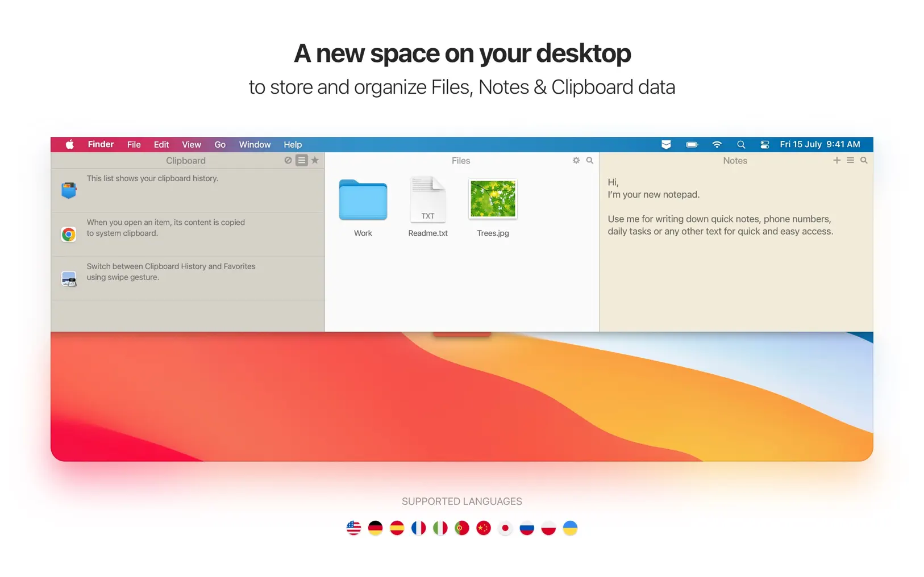Click the Chinese flag icon
The width and height of the screenshot is (924, 577).
pos(483,528)
